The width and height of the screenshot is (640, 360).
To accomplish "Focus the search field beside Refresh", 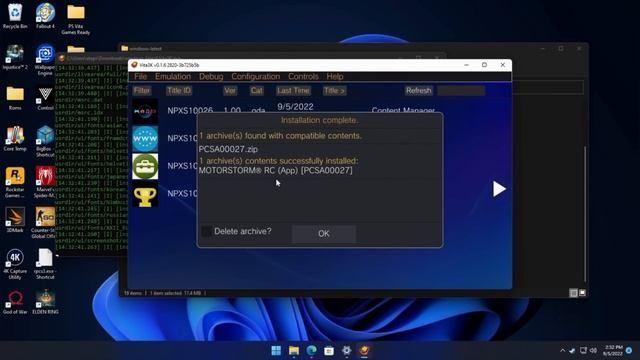I will pyautogui.click(x=461, y=91).
